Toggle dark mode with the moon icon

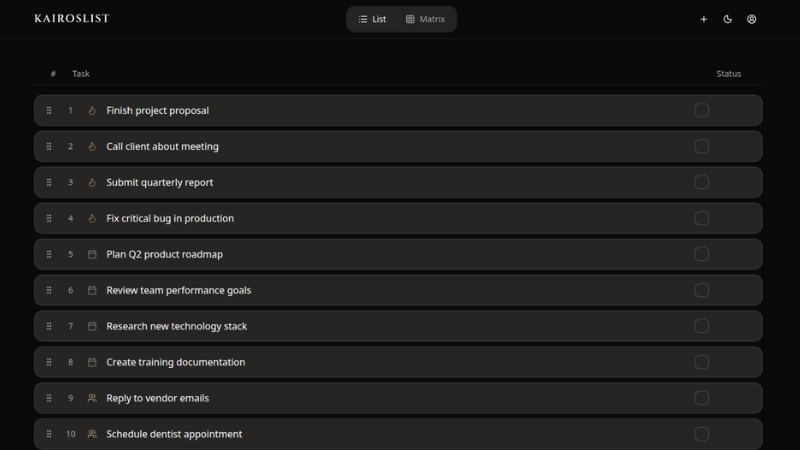728,19
